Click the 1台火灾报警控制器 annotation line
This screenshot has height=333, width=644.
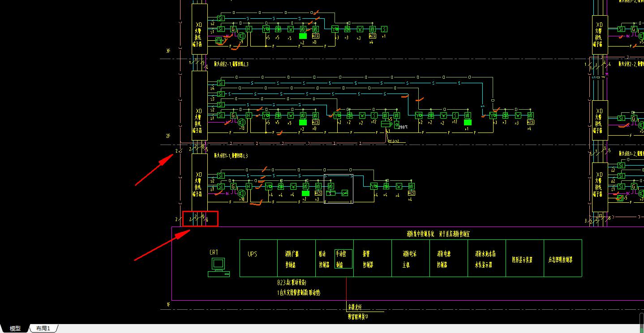click(299, 292)
